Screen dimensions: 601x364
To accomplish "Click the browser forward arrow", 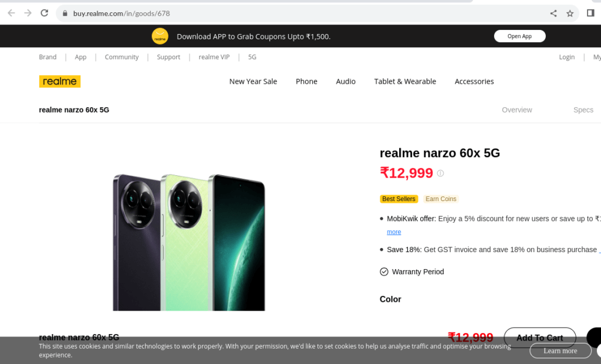I will (x=28, y=13).
